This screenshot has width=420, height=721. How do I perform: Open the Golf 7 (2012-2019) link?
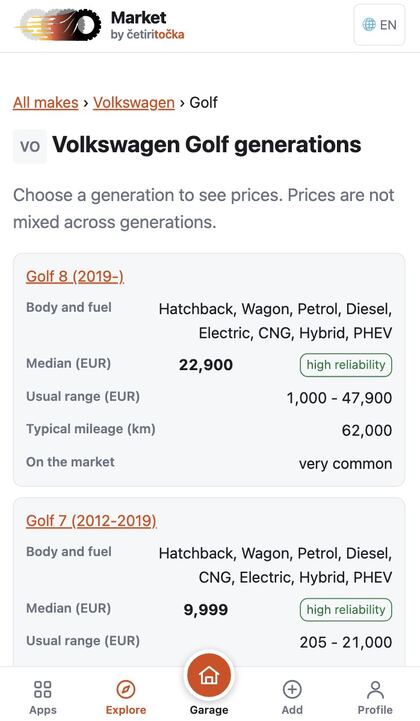[x=91, y=521]
